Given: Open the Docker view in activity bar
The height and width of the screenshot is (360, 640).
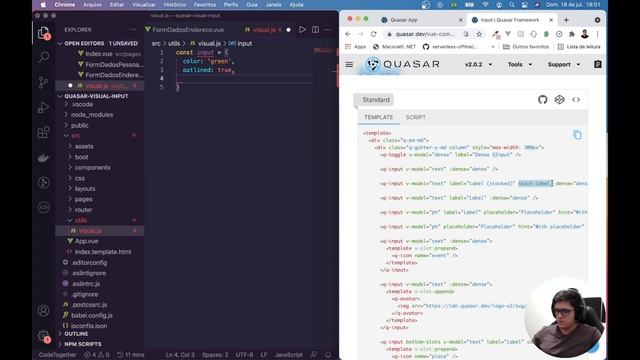Looking at the screenshot, I should tap(43, 158).
